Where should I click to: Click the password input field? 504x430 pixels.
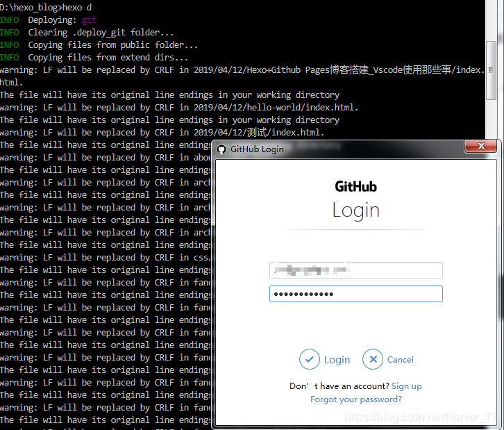356,294
